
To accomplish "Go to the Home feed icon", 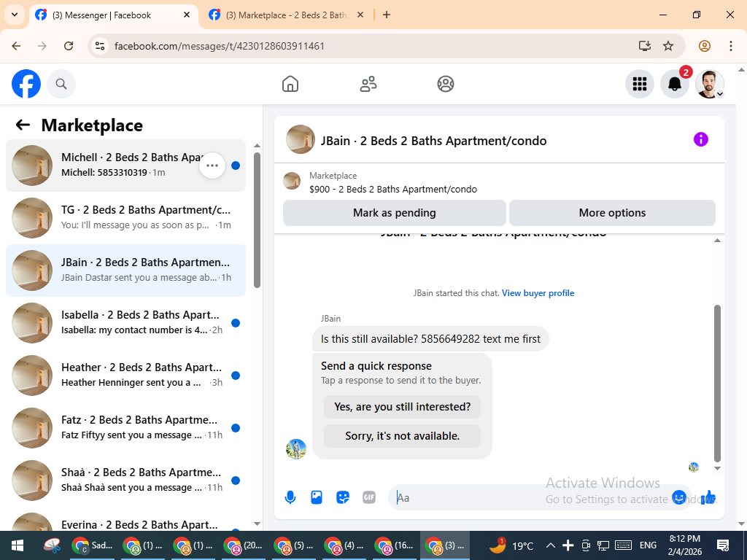I will 290,84.
